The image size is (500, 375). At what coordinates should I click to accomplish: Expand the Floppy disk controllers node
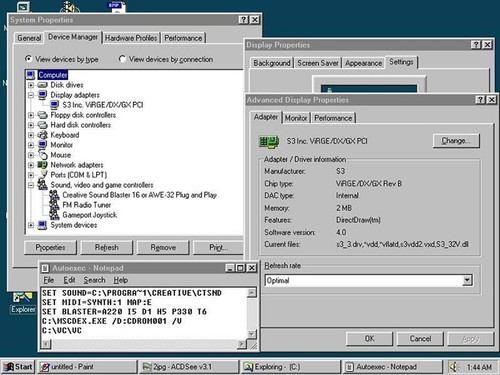(x=31, y=115)
